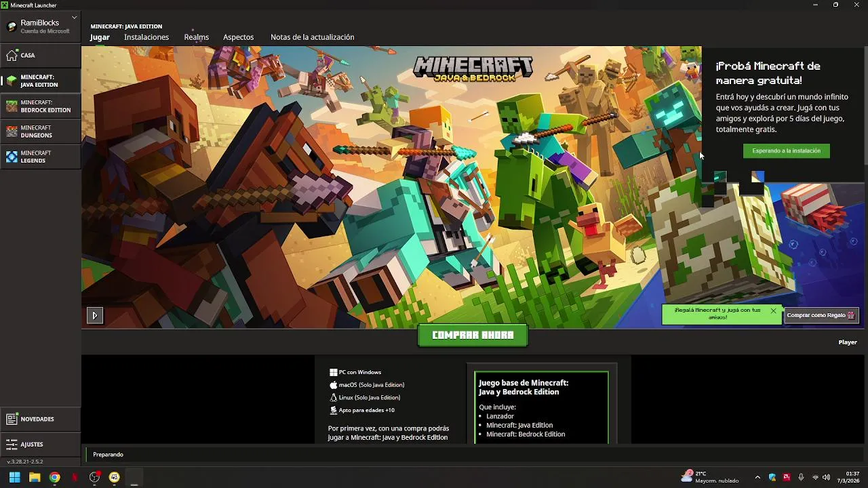Screen dimensions: 868x488
Task: Open the Aspectos tab
Action: point(239,37)
